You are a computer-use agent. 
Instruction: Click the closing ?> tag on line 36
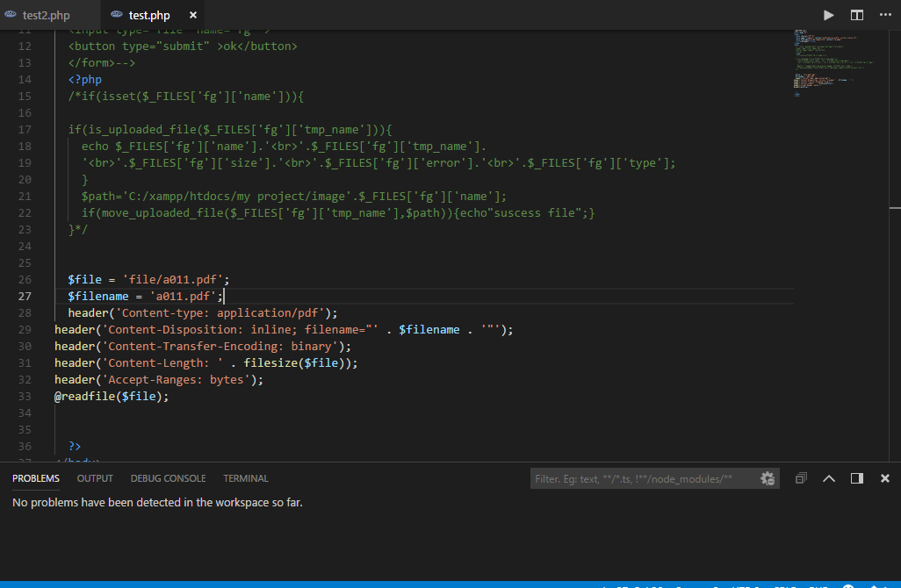click(75, 446)
